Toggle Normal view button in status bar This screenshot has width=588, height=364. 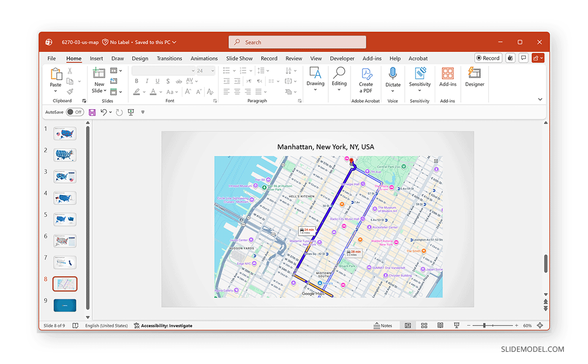pyautogui.click(x=408, y=325)
